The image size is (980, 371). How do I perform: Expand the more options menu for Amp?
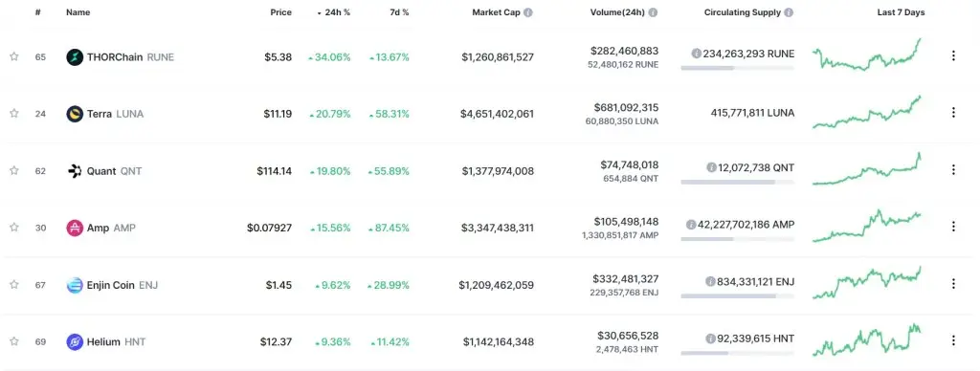click(953, 227)
